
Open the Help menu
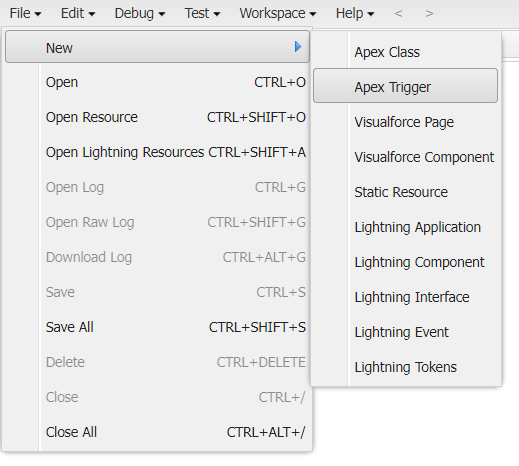(355, 13)
